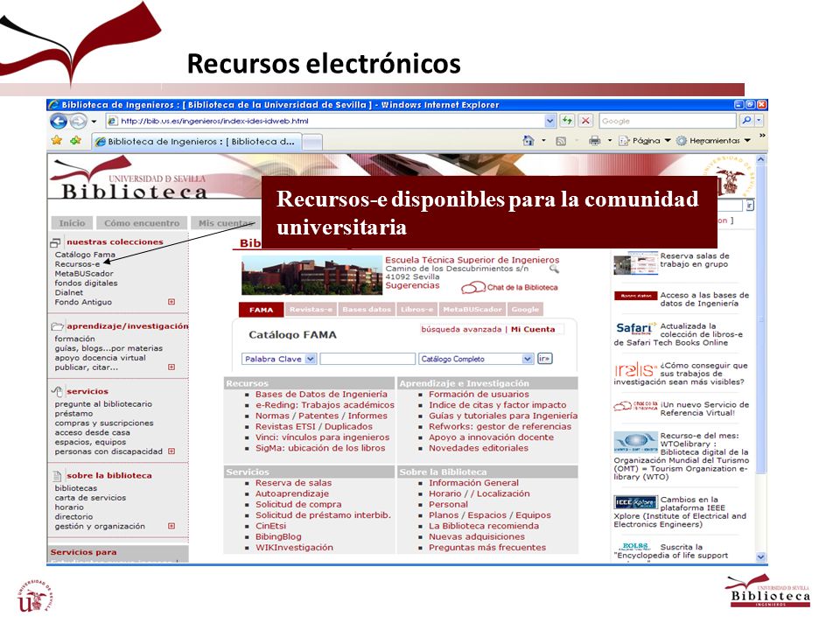Click the nuestras colecciones section icon

[56, 242]
